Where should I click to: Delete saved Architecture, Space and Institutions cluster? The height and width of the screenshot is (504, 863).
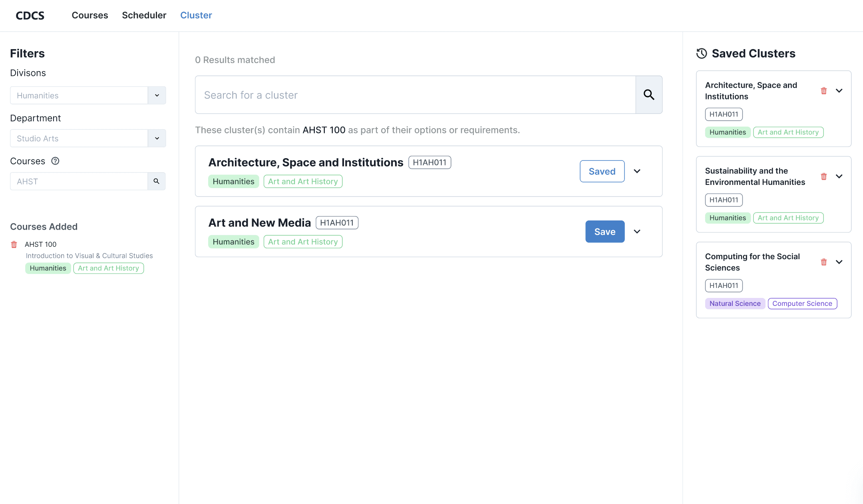pyautogui.click(x=823, y=91)
